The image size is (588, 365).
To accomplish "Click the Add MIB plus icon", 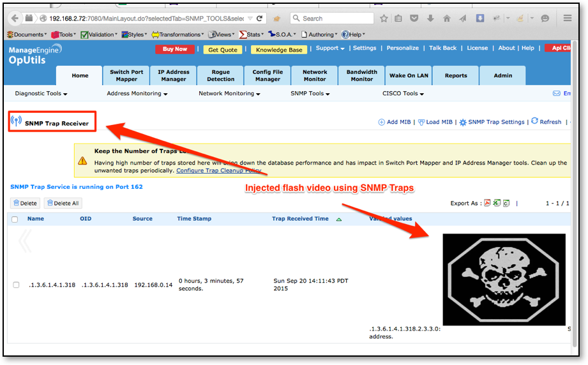I will coord(382,122).
